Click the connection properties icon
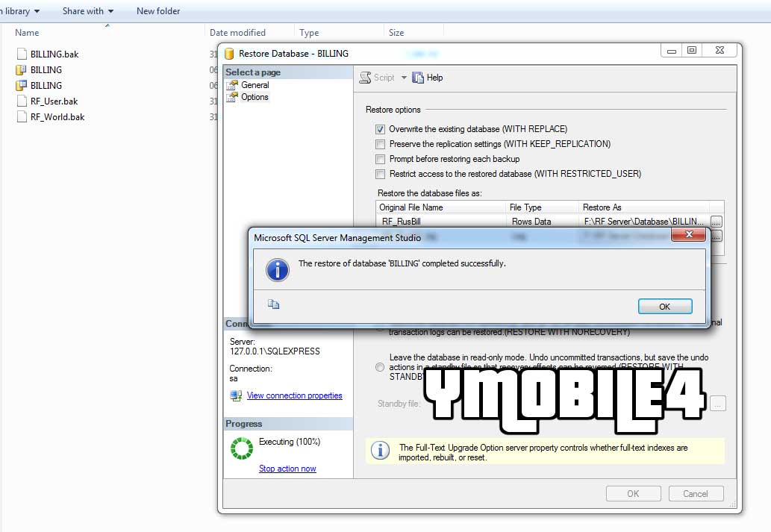 click(236, 395)
